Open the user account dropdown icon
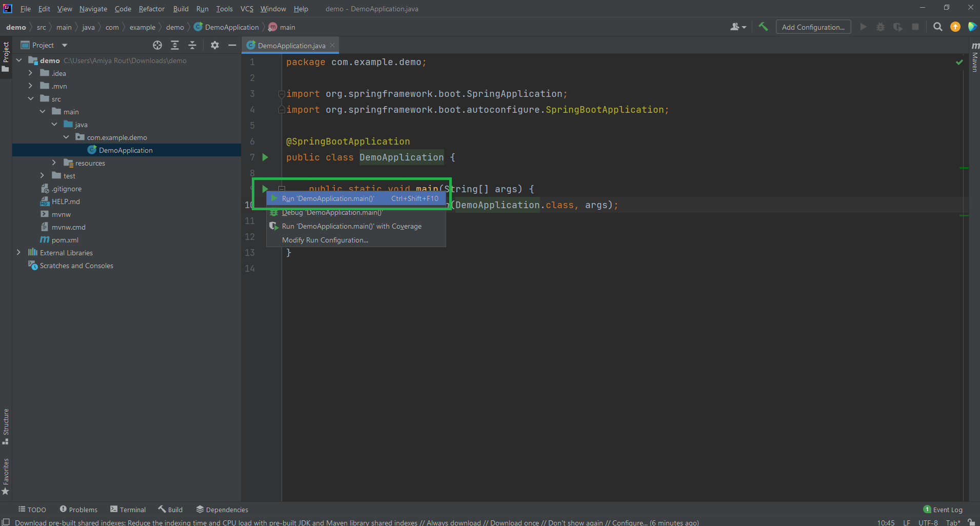The image size is (980, 526). 738,27
